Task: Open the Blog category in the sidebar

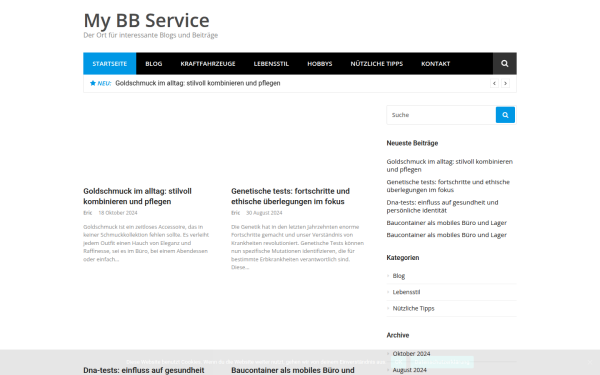Action: (399, 276)
